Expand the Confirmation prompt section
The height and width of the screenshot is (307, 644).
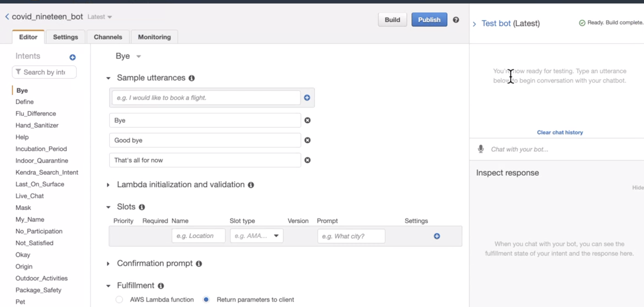108,264
